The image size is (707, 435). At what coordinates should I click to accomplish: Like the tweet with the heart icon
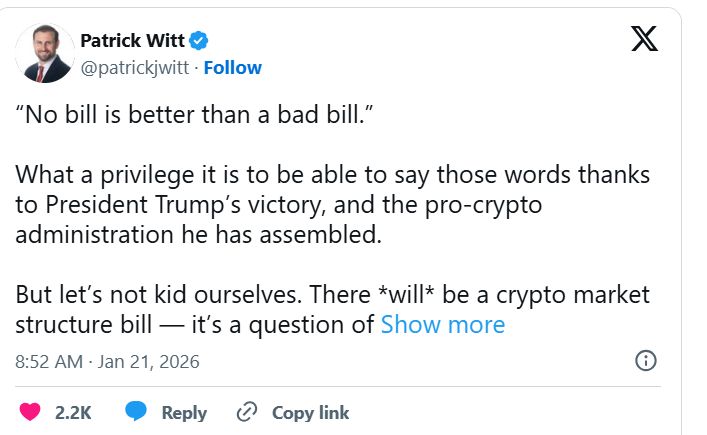point(31,412)
